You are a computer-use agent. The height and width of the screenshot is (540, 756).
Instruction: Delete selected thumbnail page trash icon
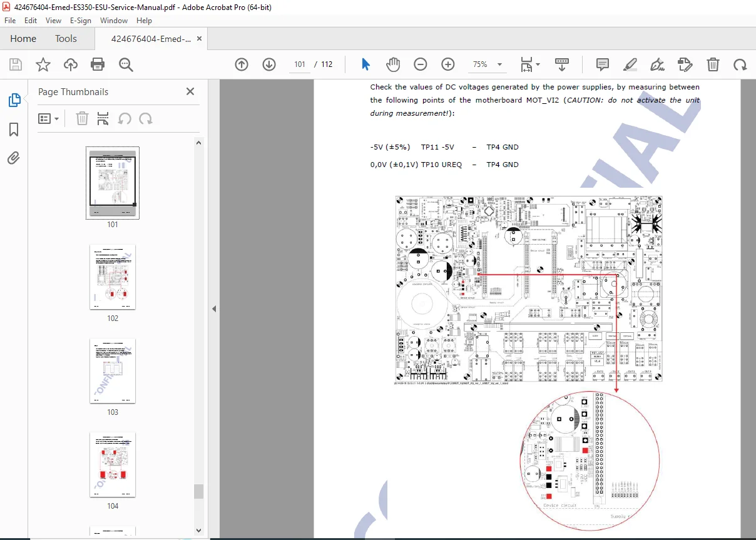pos(82,118)
